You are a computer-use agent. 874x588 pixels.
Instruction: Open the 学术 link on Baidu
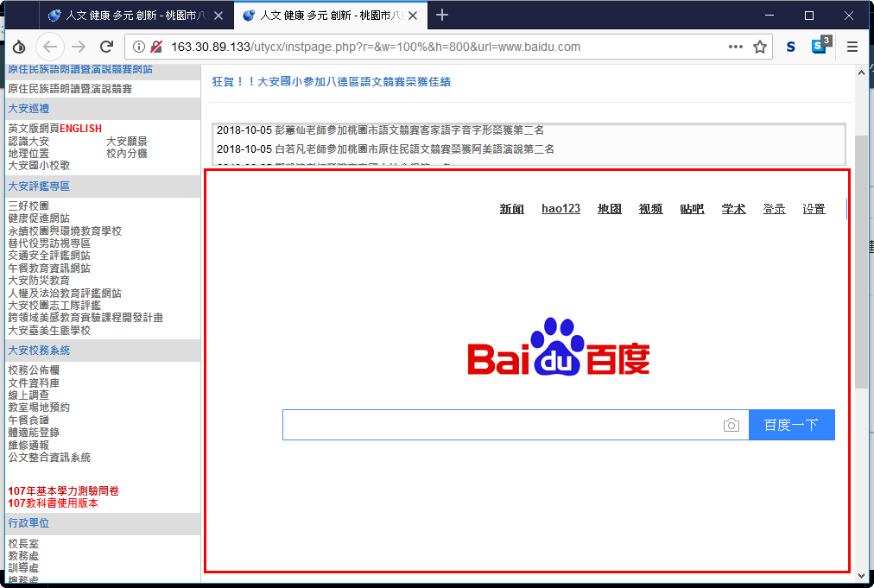(733, 209)
